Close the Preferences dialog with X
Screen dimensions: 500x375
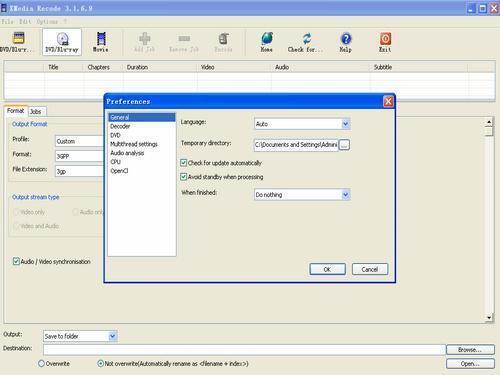pos(388,101)
